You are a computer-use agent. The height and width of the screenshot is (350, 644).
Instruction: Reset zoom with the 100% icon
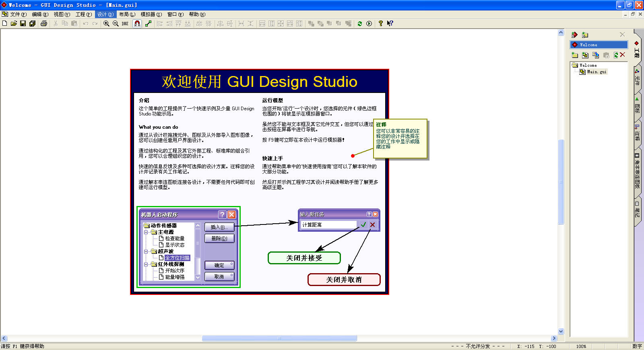pyautogui.click(x=125, y=23)
